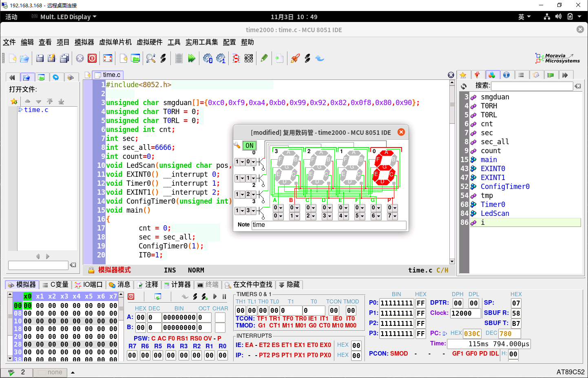The height and width of the screenshot is (378, 588).
Task: Click the blue step-back arrow toolbar icon
Action: (320, 59)
